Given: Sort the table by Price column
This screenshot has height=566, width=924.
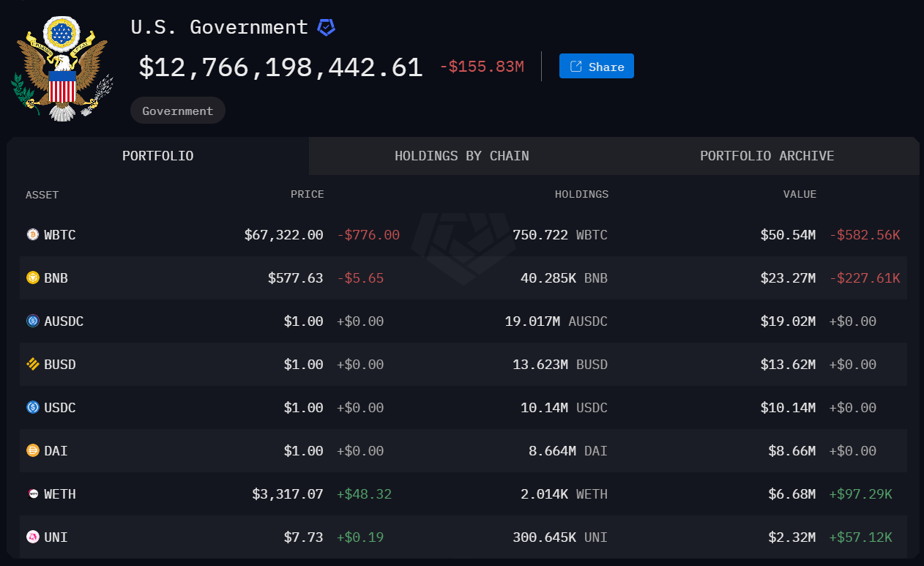Looking at the screenshot, I should coord(307,195).
